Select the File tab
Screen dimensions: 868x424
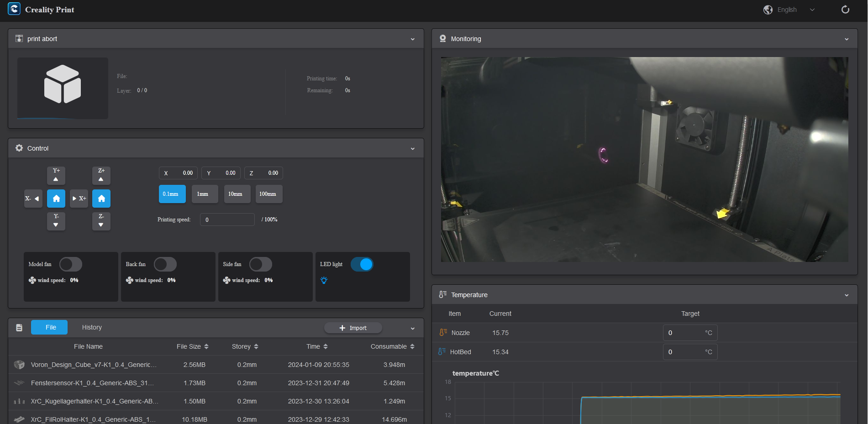tap(49, 327)
